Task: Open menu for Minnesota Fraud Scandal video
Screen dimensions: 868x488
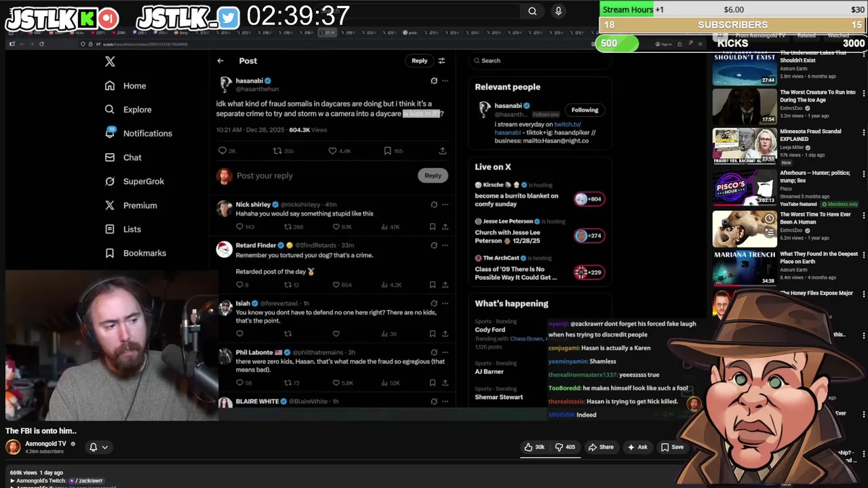Action: point(864,132)
